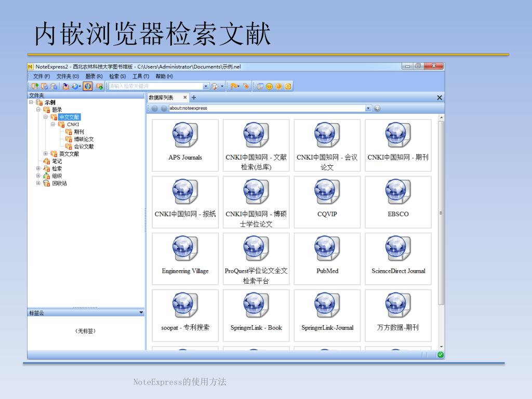This screenshot has width=532, height=399.
Task: Open the EBSCO database
Action: (398, 202)
